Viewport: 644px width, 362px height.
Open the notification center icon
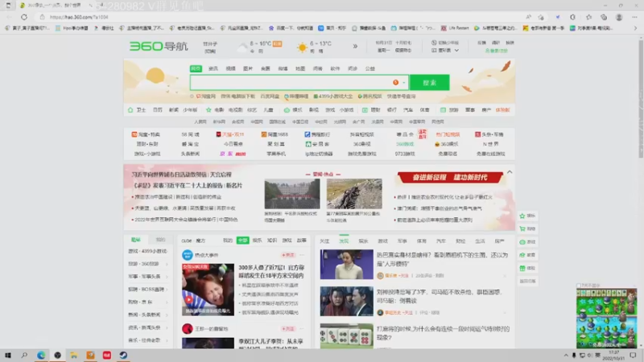click(633, 356)
